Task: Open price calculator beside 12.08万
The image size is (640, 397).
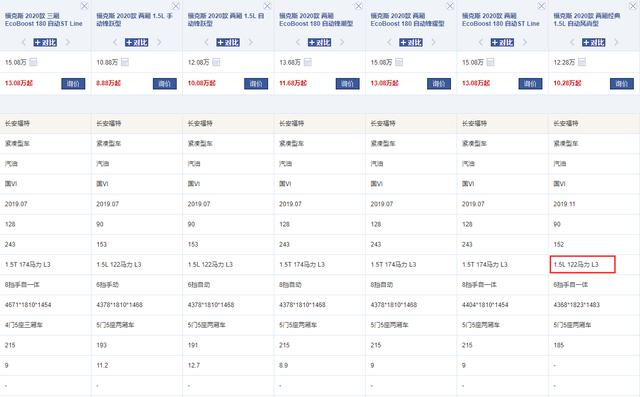Action: (216, 62)
